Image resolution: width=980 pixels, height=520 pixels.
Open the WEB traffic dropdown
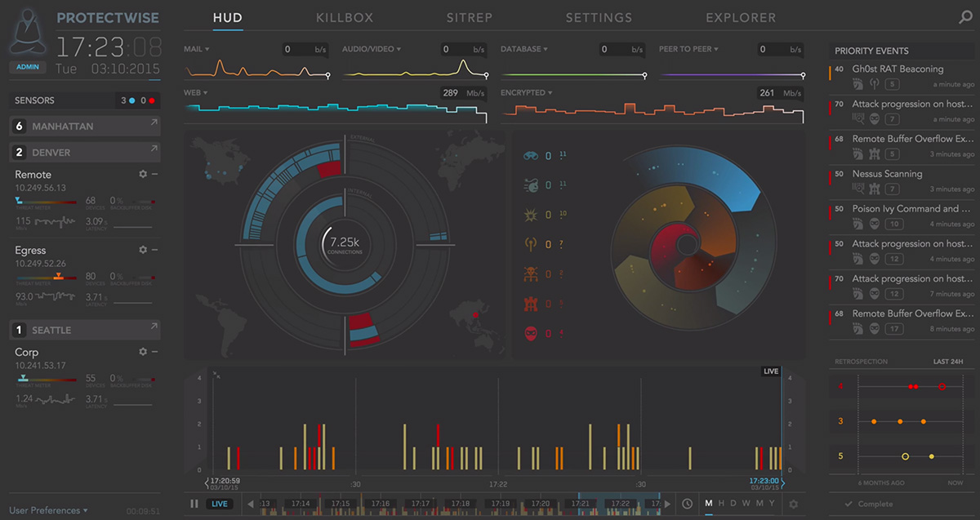(195, 92)
